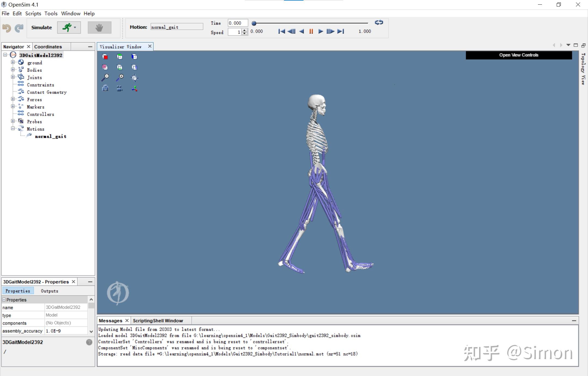Click the fit-view refit cube icon

(134, 78)
